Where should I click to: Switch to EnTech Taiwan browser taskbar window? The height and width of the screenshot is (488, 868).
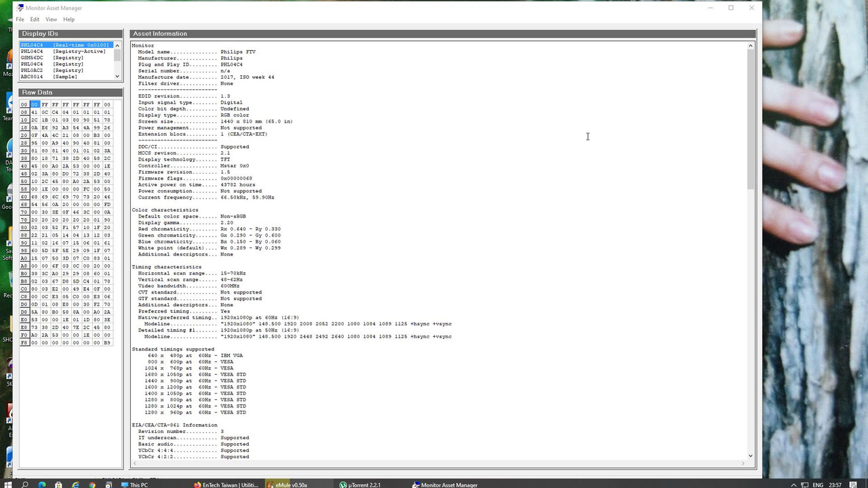pos(226,485)
